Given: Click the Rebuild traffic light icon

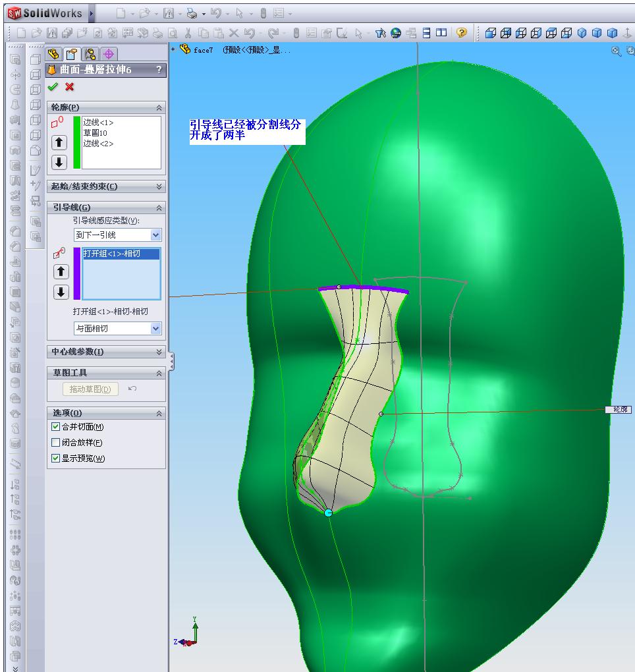Looking at the screenshot, I should 296,33.
